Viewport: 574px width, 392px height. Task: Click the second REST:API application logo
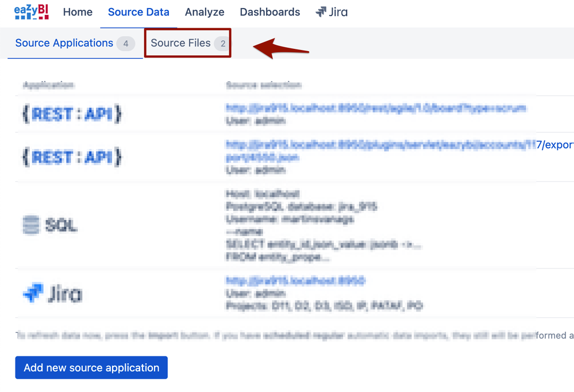[72, 157]
